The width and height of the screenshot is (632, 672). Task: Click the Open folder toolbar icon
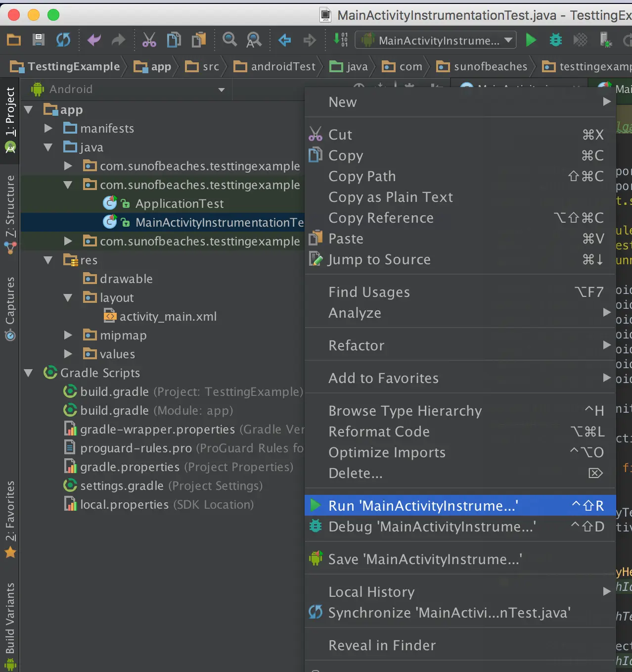pos(14,40)
